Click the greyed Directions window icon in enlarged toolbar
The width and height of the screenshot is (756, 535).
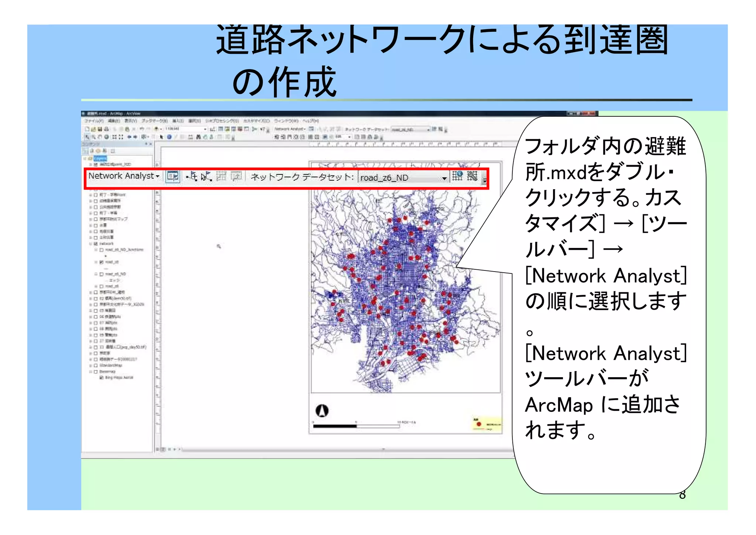(236, 176)
